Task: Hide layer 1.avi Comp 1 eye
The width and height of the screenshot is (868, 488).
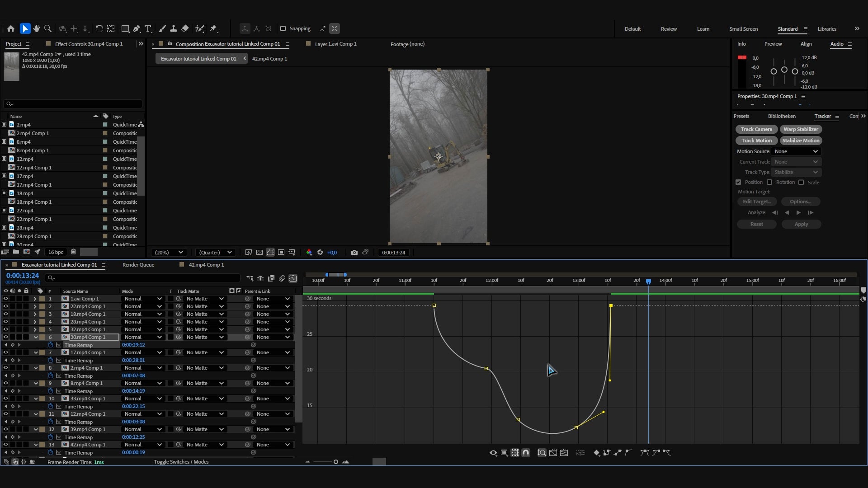Action: point(6,299)
